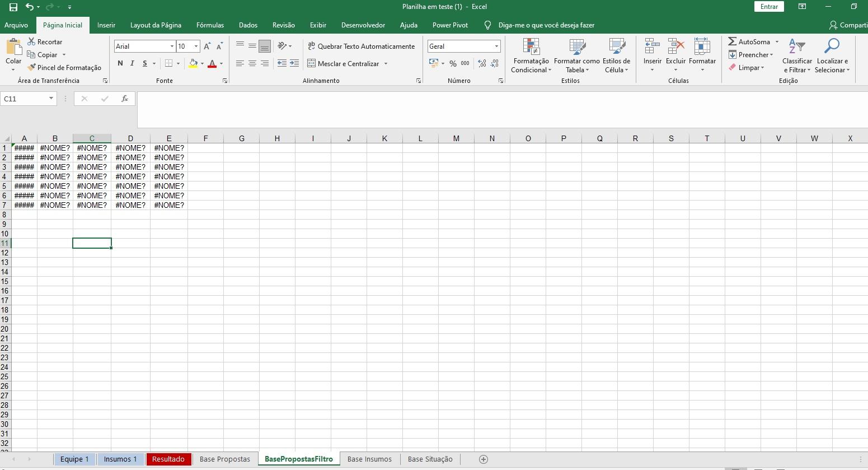This screenshot has width=868, height=470.
Task: Apply accounting currency format
Action: (434, 63)
